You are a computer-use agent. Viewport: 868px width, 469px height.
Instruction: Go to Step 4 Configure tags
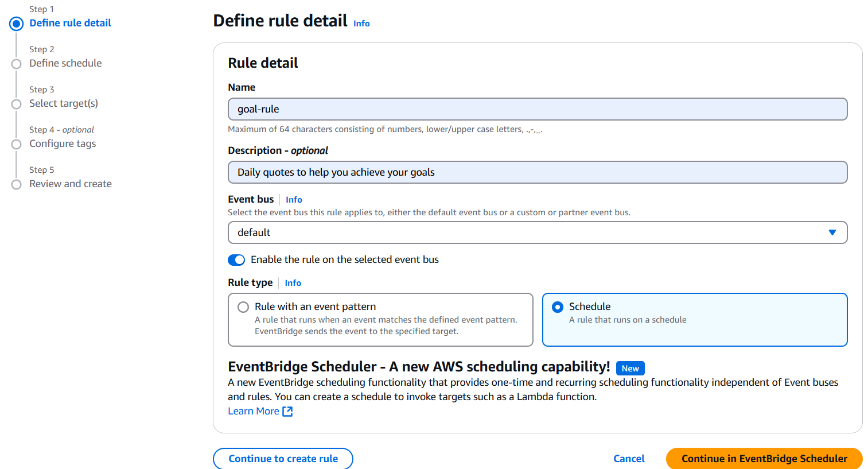63,144
